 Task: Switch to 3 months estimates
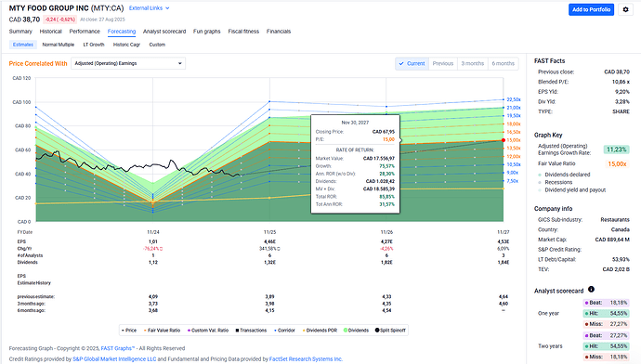coord(473,63)
